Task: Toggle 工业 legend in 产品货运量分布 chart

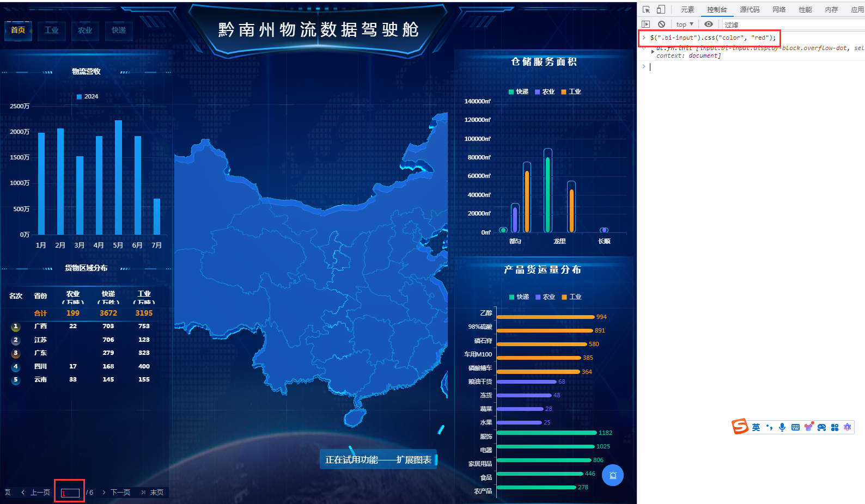Action: pyautogui.click(x=572, y=297)
